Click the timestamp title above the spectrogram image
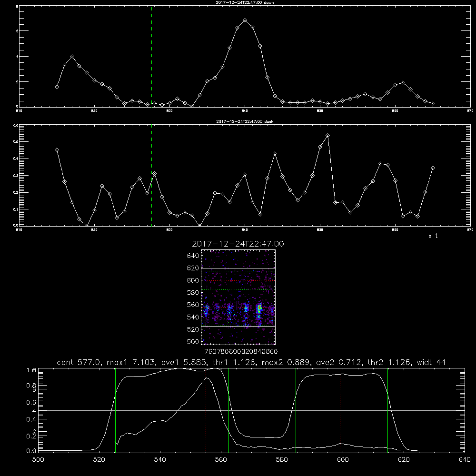 tap(238, 244)
